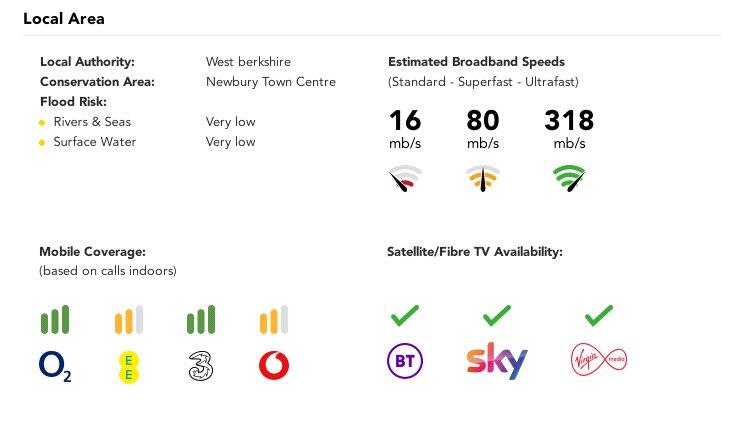Screen dimensions: 744x422
Task: Select the Three mobile logo
Action: point(201,366)
